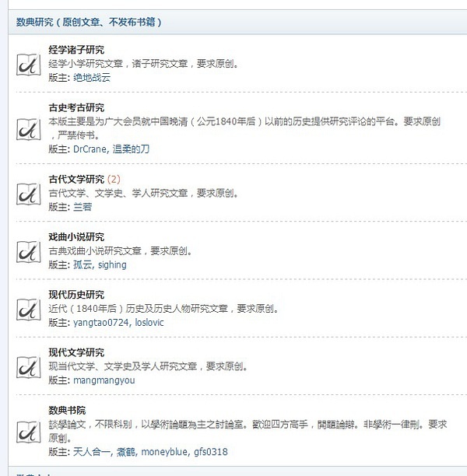View moderator 孤云 profile
This screenshot has width=467, height=476.
coord(83,264)
